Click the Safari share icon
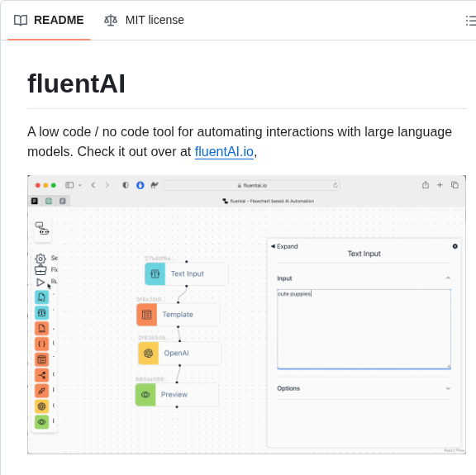Image resolution: width=476 pixels, height=475 pixels. [426, 185]
